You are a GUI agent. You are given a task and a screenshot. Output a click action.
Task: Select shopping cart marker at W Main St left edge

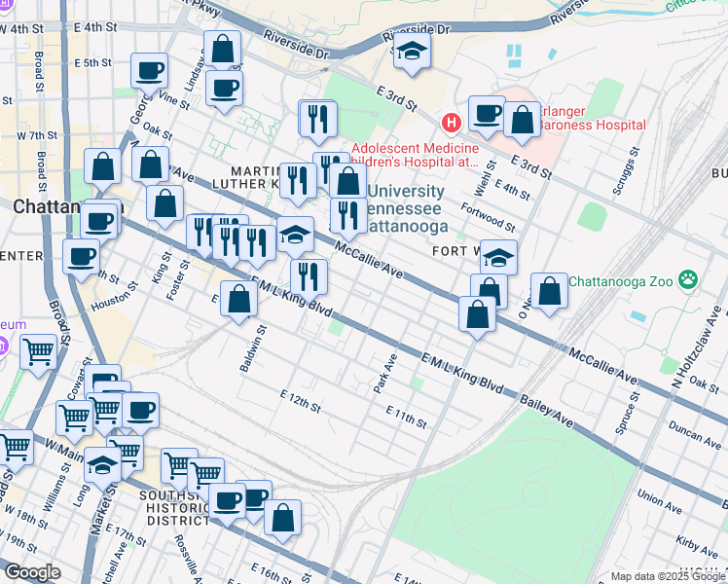(17, 449)
